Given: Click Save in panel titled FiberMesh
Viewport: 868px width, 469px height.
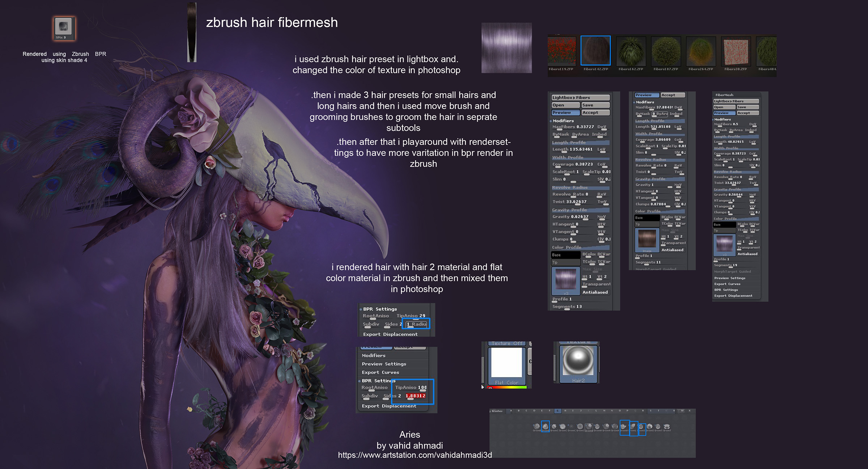Looking at the screenshot, I should click(x=748, y=107).
